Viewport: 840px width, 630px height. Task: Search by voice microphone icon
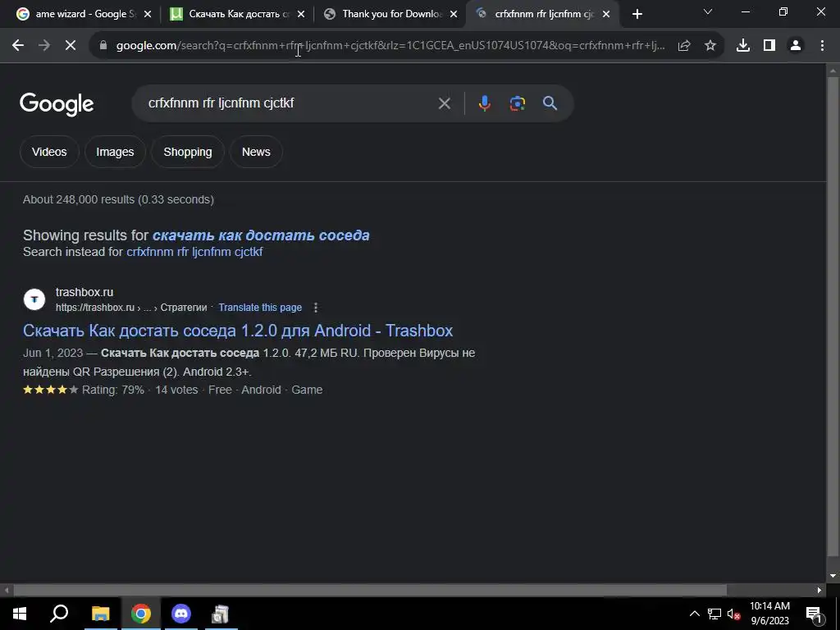click(x=484, y=103)
